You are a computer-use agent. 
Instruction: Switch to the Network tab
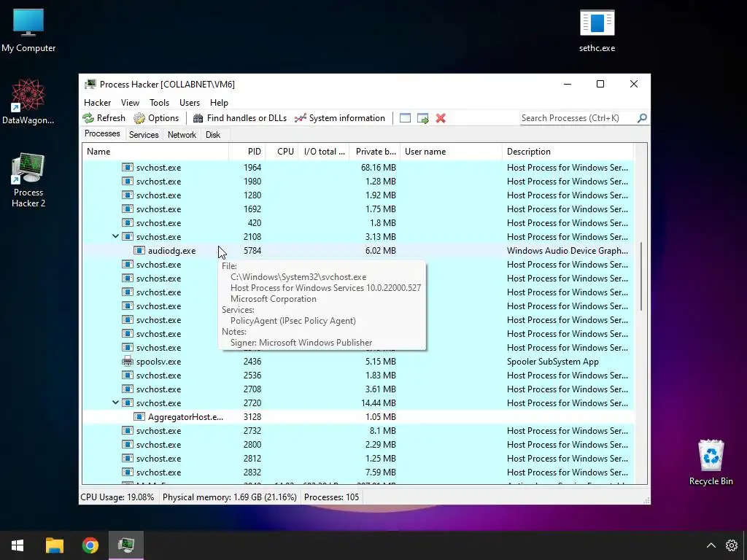[182, 135]
